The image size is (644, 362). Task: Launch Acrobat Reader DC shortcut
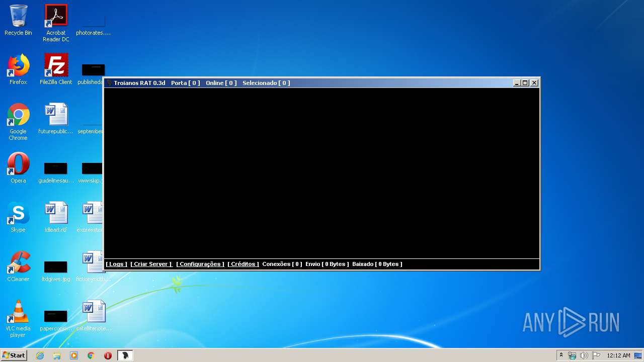(56, 23)
